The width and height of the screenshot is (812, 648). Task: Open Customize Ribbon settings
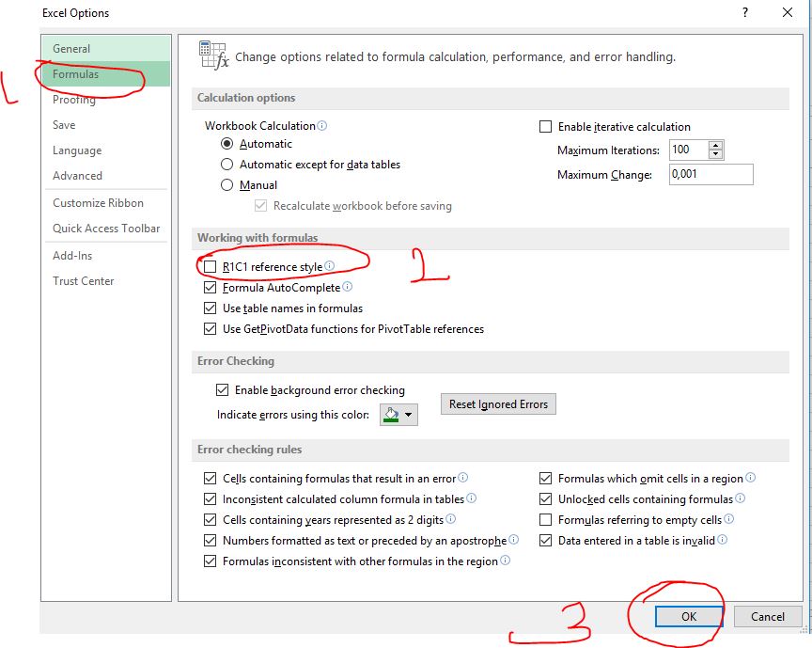(106, 203)
